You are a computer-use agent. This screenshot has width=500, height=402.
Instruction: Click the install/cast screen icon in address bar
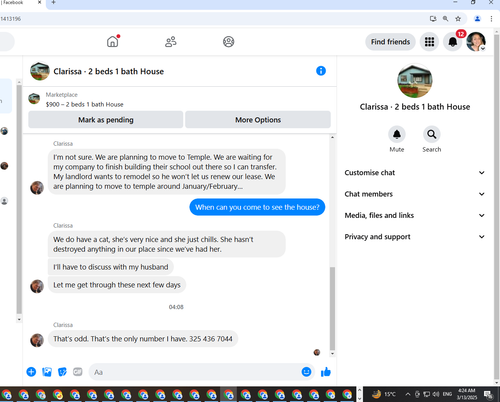click(x=433, y=19)
